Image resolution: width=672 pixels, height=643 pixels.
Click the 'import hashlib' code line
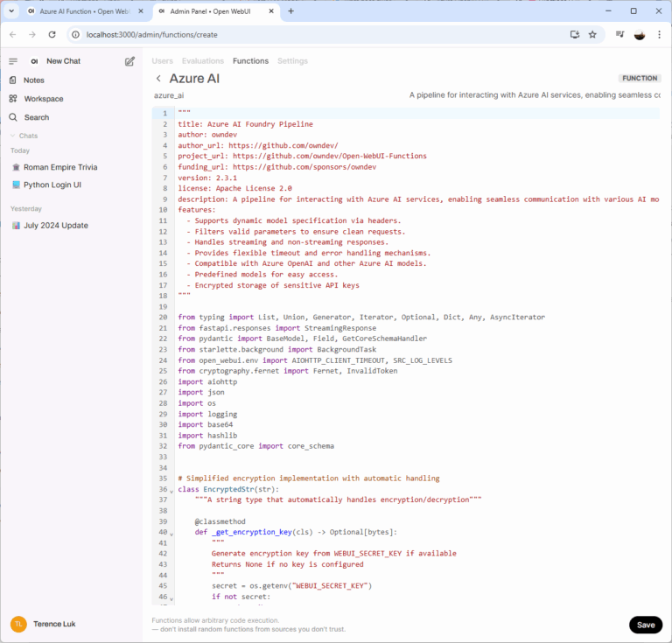point(207,436)
